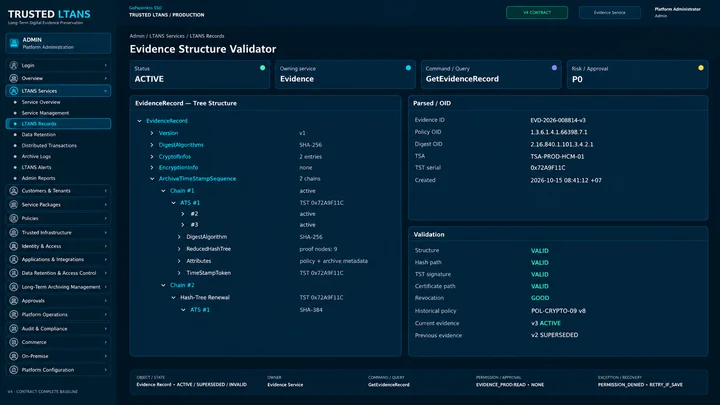The height and width of the screenshot is (405, 720).
Task: Click the On-Premise sidebar icon
Action: tap(14, 356)
